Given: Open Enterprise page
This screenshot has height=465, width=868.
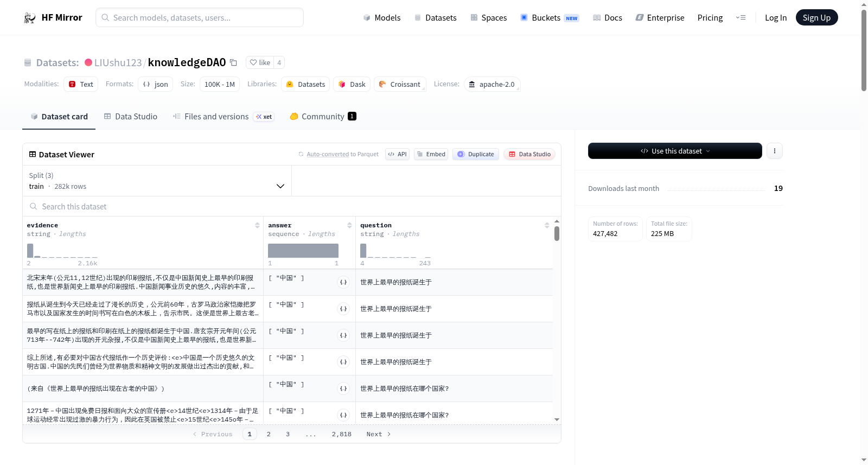Looking at the screenshot, I should click(x=660, y=17).
